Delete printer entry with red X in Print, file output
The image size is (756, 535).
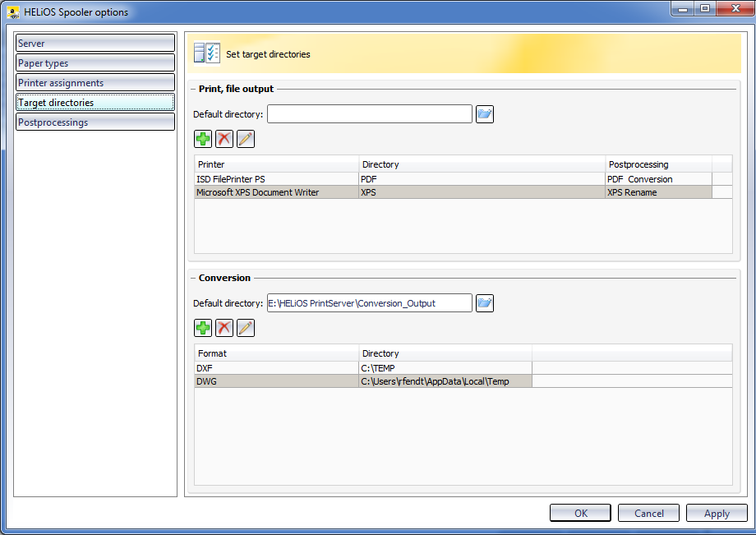coord(224,139)
